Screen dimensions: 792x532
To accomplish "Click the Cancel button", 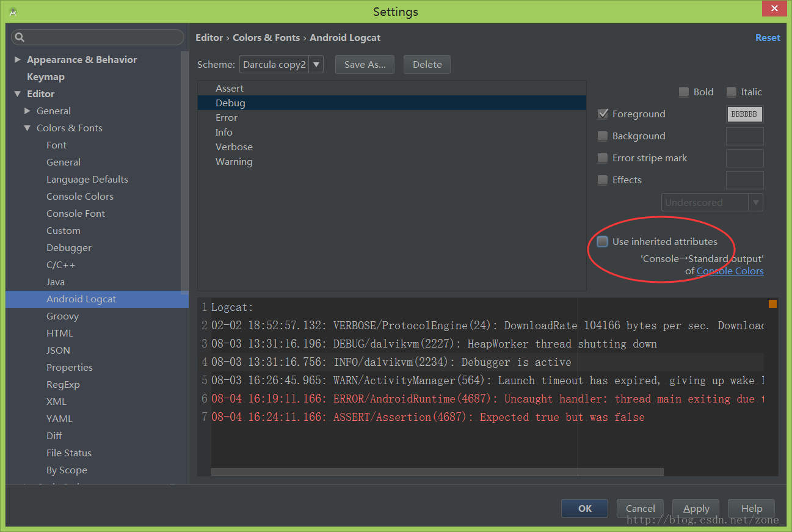I will point(640,509).
